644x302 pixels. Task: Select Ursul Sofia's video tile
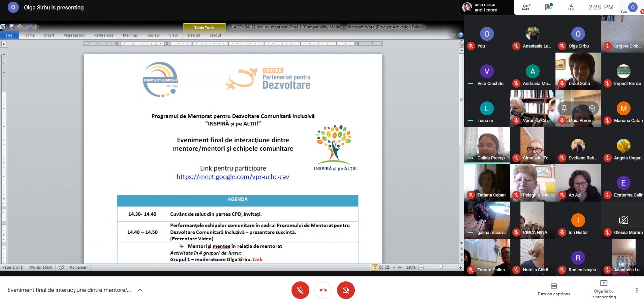point(578,71)
